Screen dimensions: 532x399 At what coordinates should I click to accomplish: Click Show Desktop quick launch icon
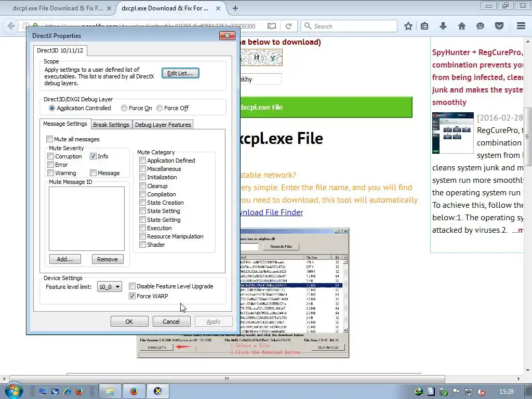43,392
